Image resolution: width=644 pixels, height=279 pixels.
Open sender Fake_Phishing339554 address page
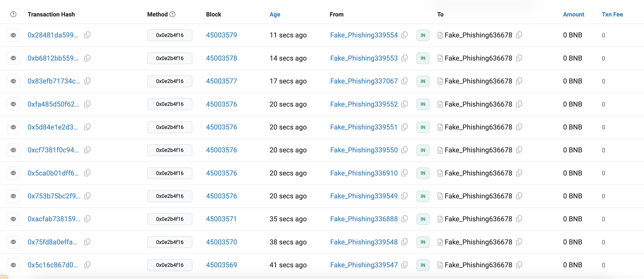pos(364,35)
